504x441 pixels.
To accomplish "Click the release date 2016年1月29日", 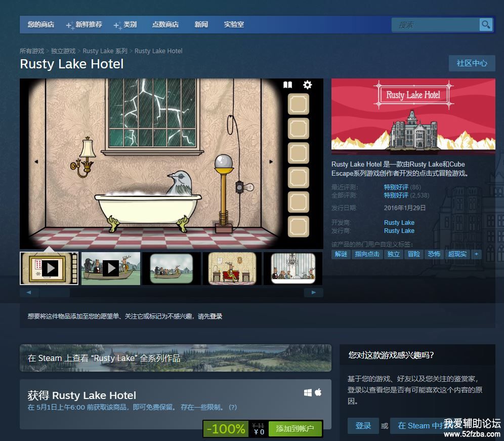I will pyautogui.click(x=405, y=208).
